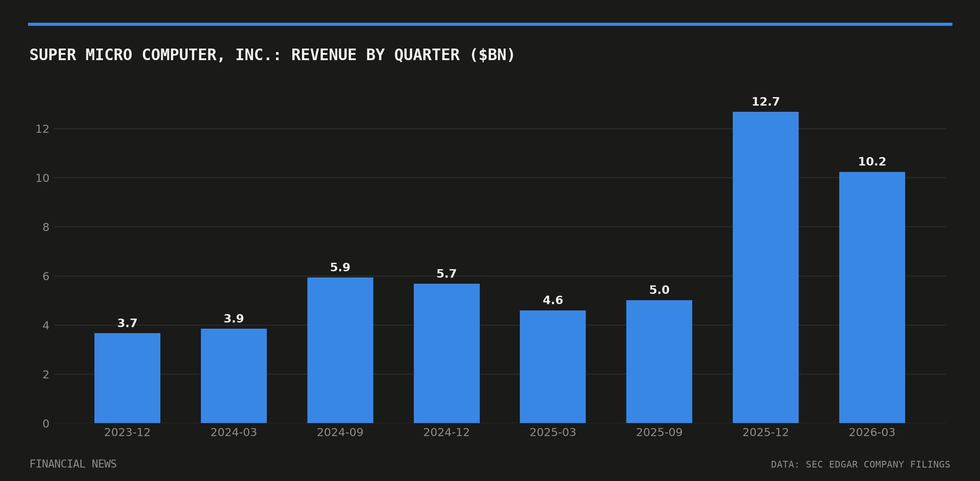
Task: Click the 3.9 value label
Action: [x=234, y=319]
